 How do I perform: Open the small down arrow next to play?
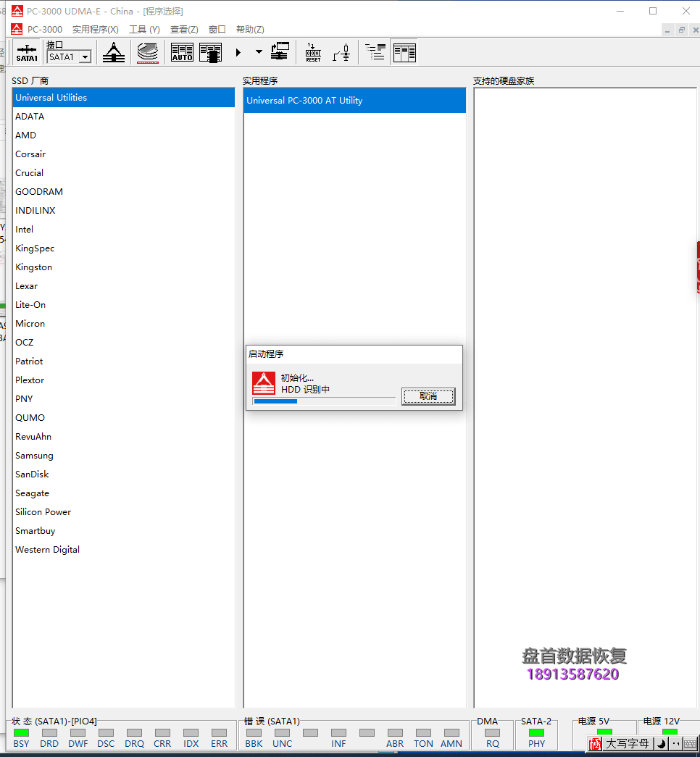[259, 51]
